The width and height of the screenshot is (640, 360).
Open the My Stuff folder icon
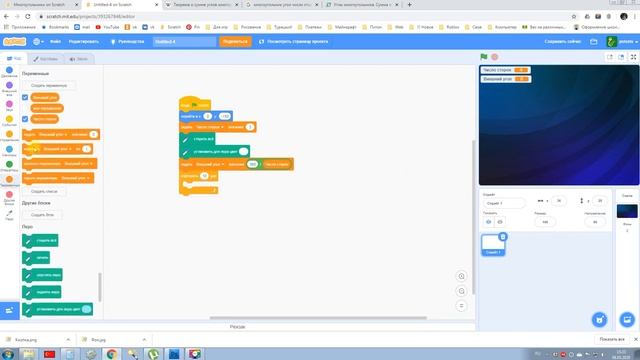tap(594, 42)
